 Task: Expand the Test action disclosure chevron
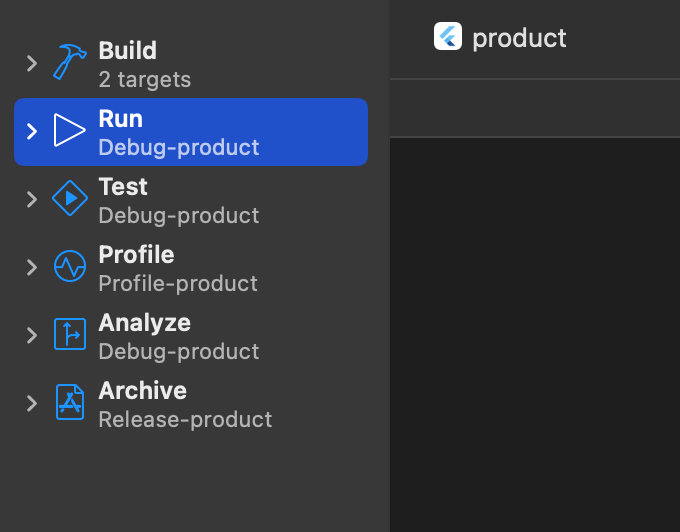(x=32, y=199)
